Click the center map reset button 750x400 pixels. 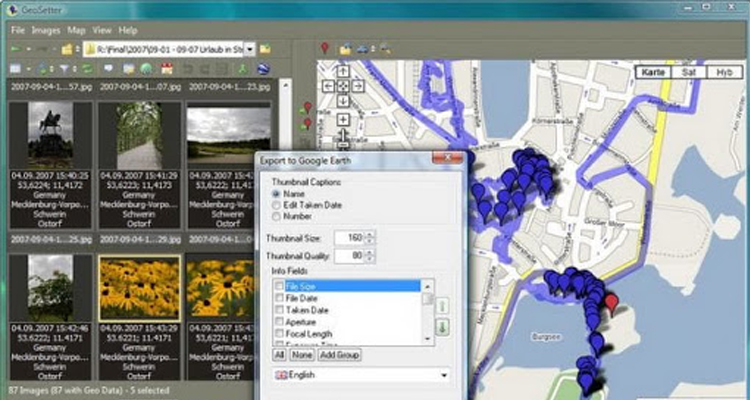[x=343, y=86]
